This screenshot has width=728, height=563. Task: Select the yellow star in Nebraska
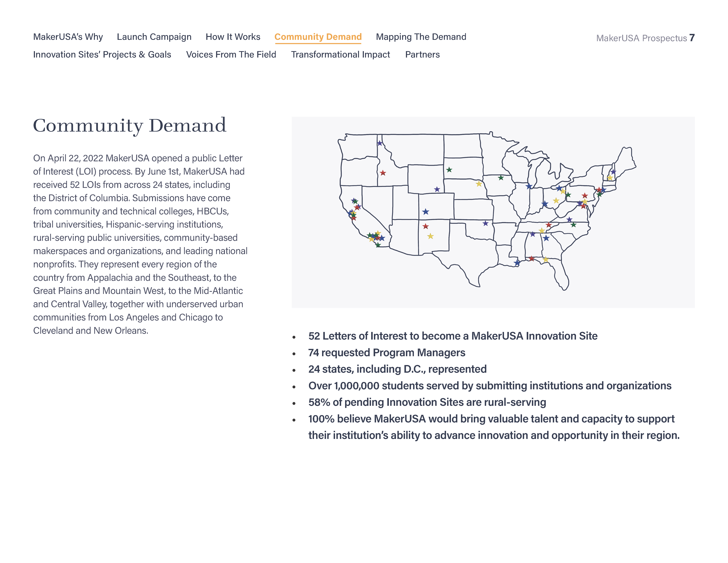tap(479, 184)
